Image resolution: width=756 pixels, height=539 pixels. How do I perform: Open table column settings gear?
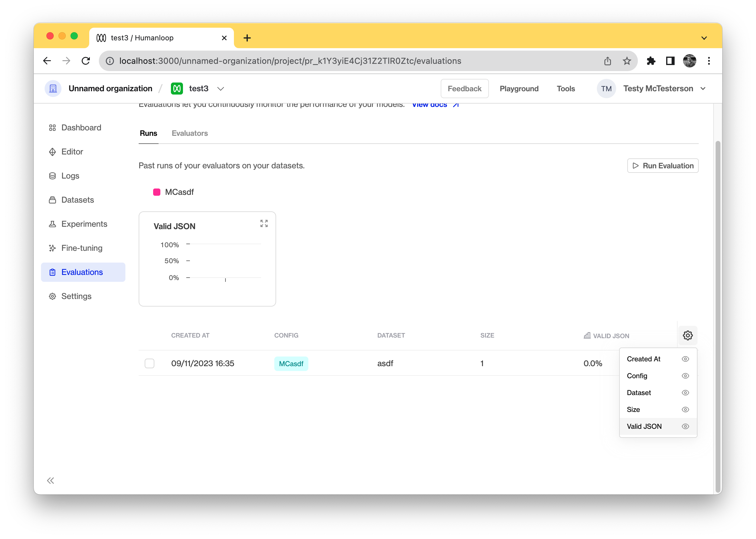pos(688,335)
